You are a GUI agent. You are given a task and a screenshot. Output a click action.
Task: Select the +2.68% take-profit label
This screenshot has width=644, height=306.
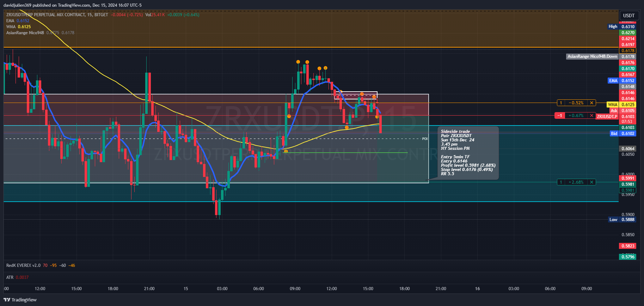point(576,182)
